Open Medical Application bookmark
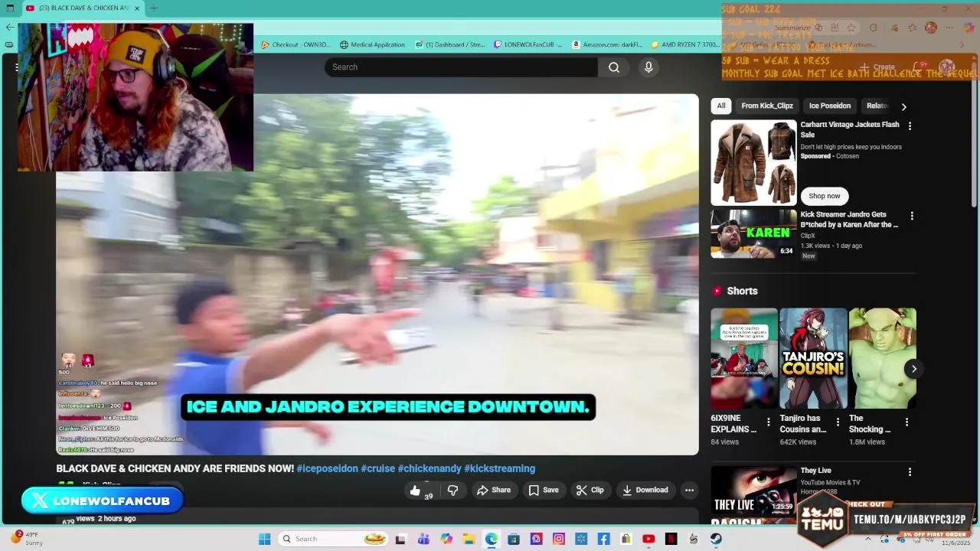980x551 pixels. tap(372, 44)
